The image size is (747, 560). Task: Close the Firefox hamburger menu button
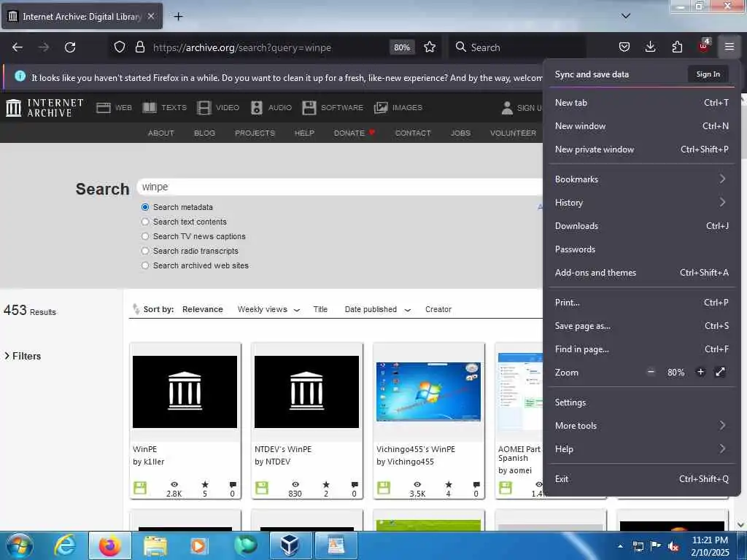click(x=729, y=47)
